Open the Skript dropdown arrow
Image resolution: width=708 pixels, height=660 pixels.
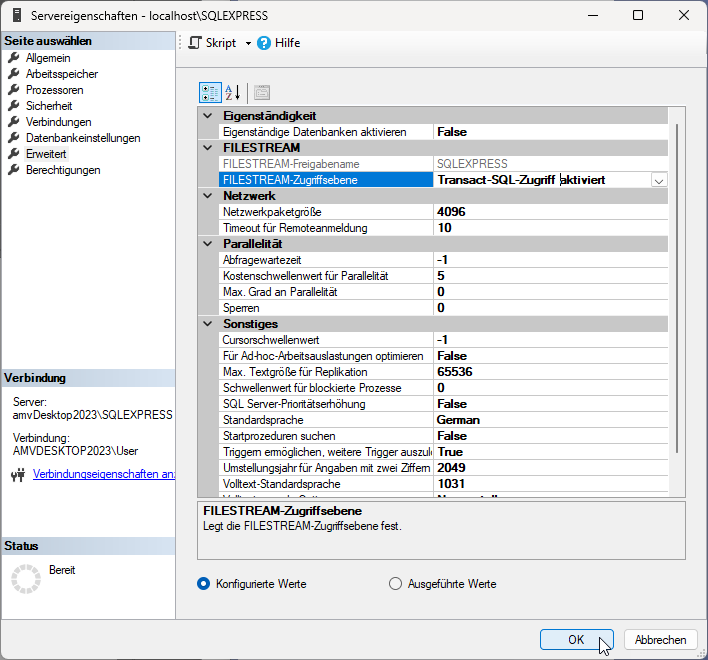[x=248, y=43]
